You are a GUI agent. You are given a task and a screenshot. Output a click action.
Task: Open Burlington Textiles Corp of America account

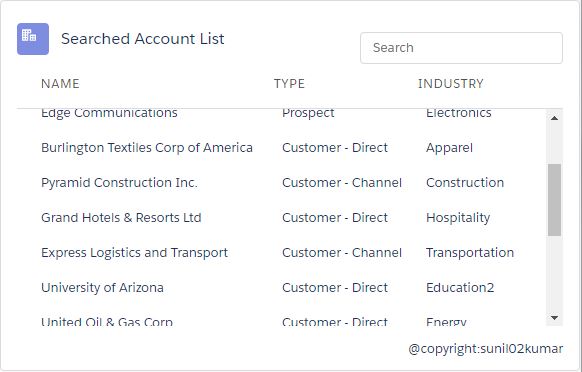pyautogui.click(x=147, y=148)
